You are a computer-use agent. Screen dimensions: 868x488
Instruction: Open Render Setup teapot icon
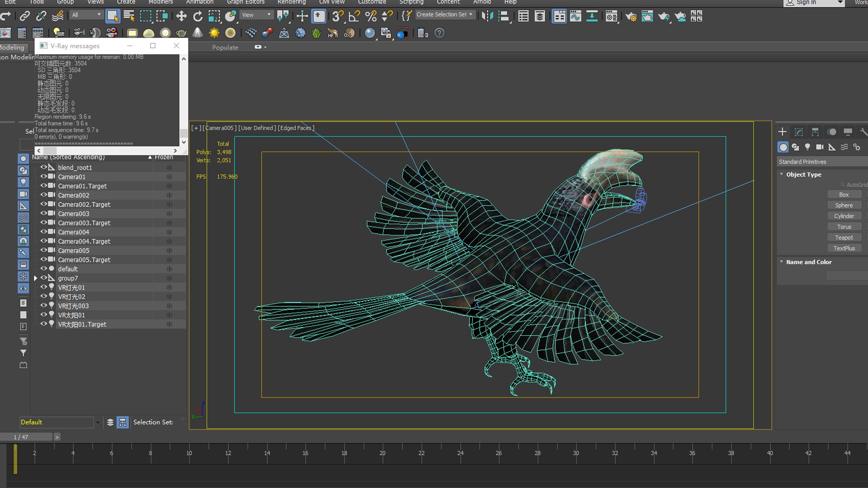631,17
